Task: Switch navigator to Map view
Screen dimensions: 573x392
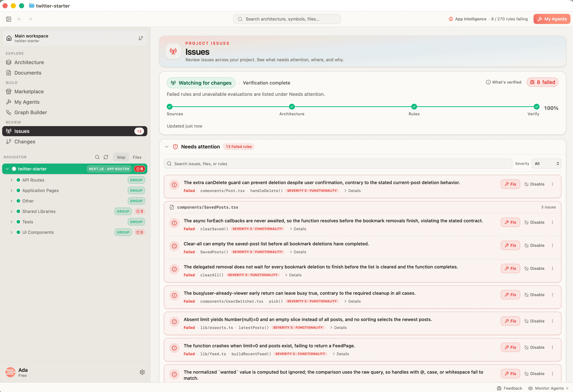Action: click(121, 157)
